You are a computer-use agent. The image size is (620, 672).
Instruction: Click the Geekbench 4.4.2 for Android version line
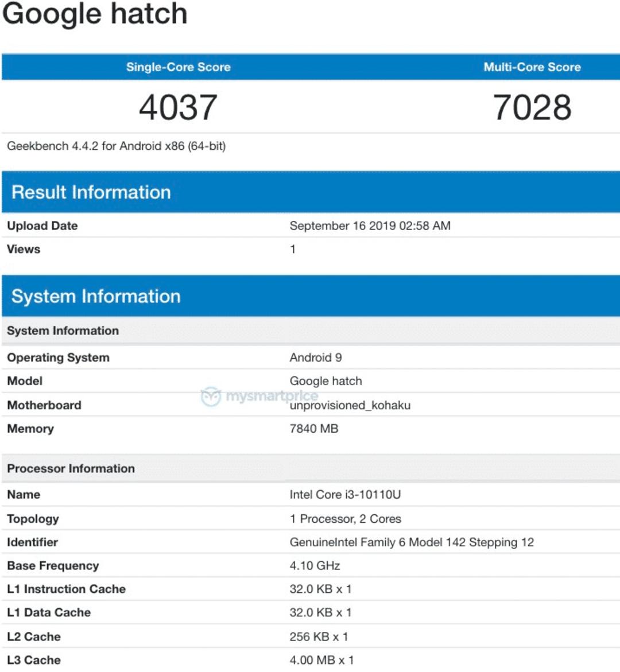tap(116, 146)
